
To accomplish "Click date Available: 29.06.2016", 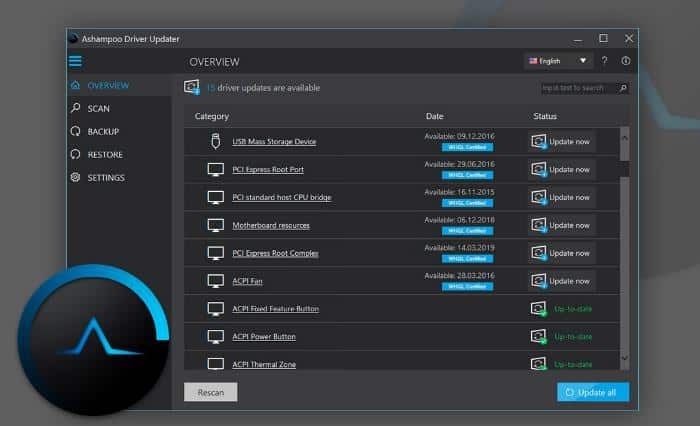I will coord(459,164).
